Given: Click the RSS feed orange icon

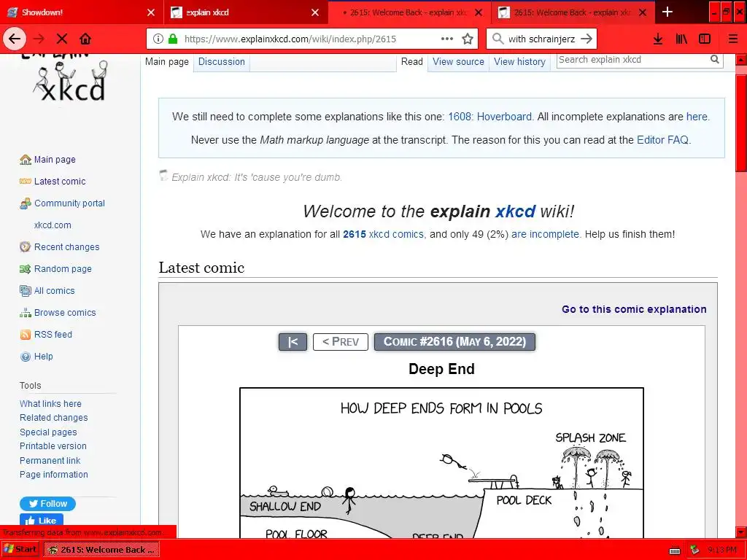Looking at the screenshot, I should click(26, 335).
